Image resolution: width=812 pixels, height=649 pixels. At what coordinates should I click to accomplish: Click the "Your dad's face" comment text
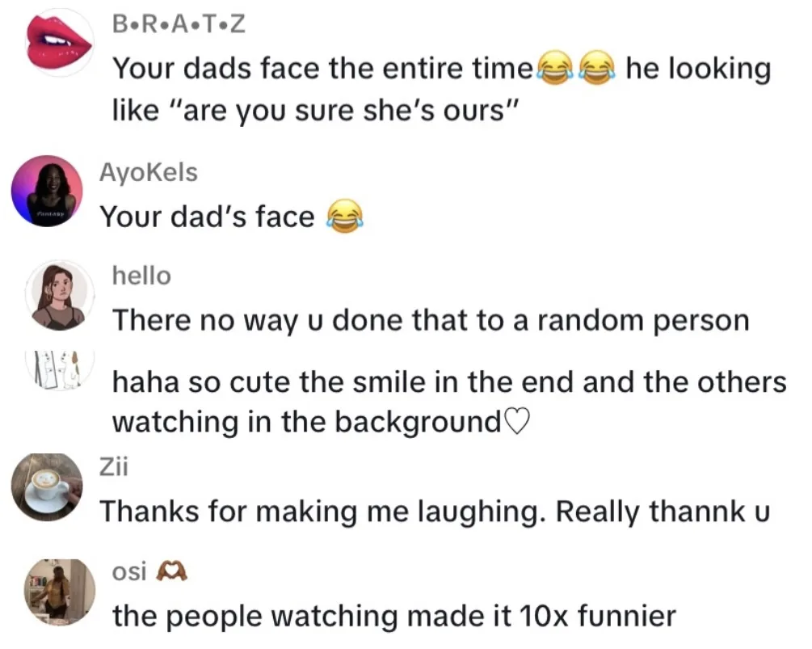(x=207, y=217)
